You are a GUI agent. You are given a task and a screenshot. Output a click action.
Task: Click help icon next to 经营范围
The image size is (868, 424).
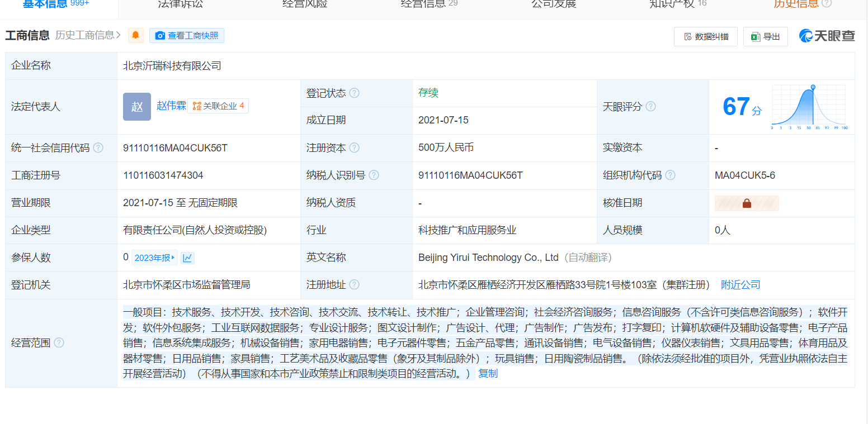click(59, 343)
